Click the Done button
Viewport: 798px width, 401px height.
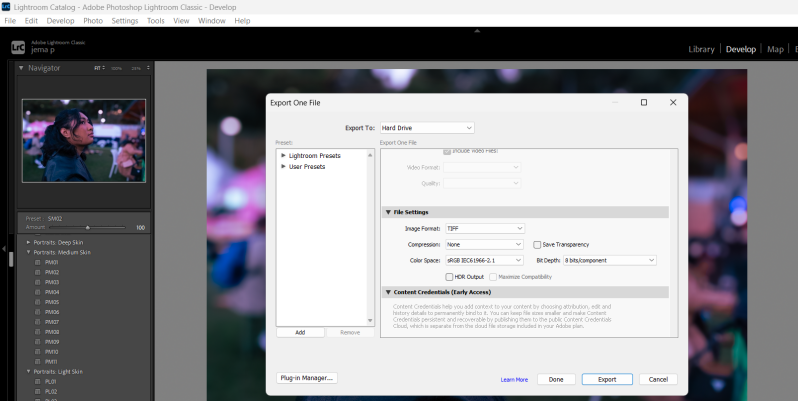(x=556, y=380)
